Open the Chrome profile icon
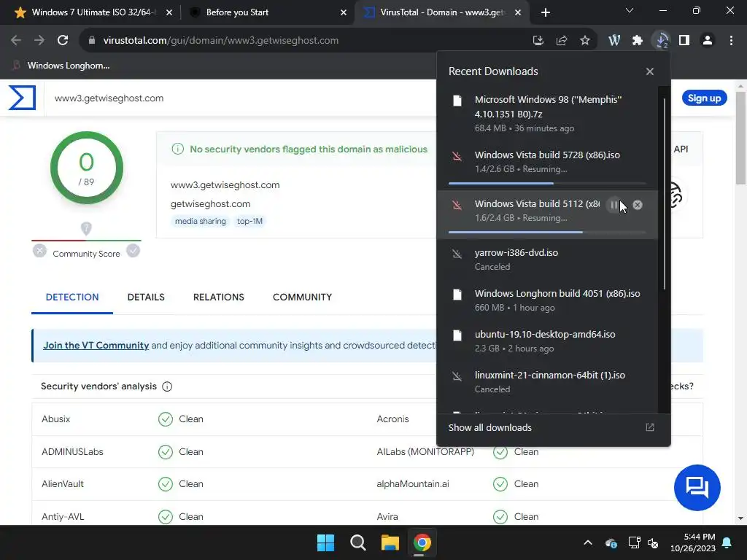747x560 pixels. 708,41
